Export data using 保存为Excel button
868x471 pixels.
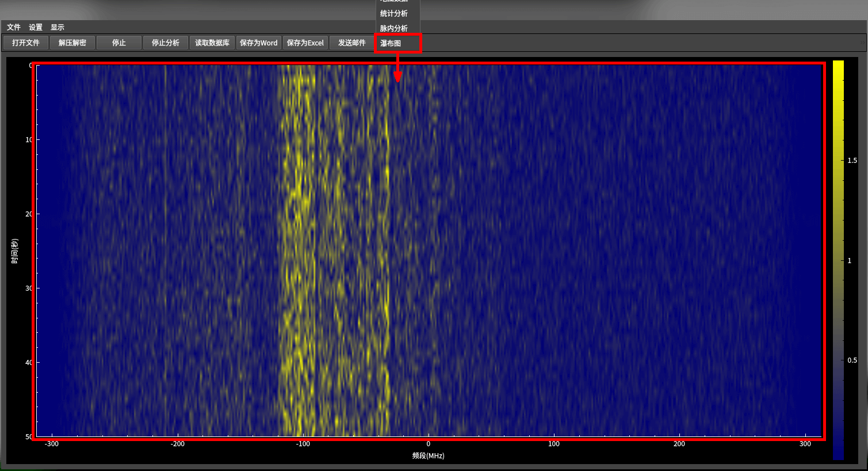[x=305, y=43]
